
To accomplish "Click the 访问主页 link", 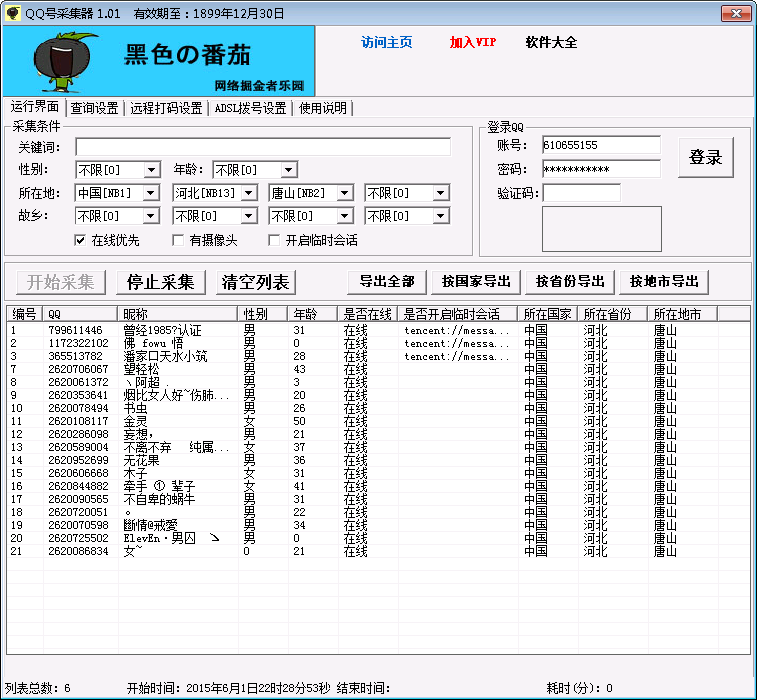I will [387, 42].
